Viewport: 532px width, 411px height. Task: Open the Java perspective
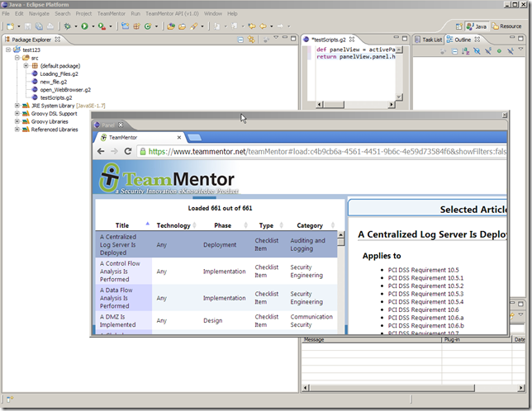(476, 26)
